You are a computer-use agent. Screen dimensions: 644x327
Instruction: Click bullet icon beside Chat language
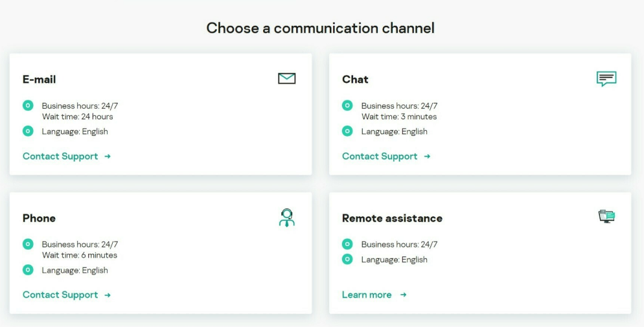pyautogui.click(x=347, y=131)
